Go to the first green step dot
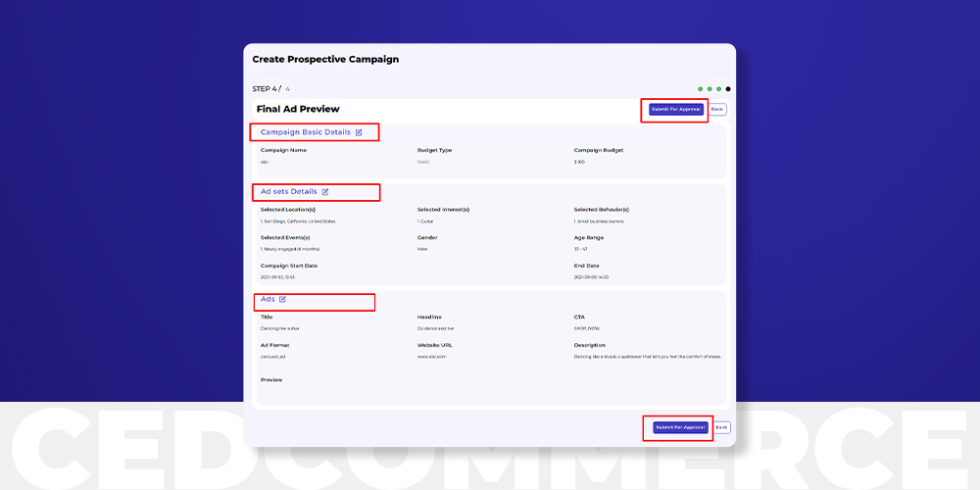 700,89
